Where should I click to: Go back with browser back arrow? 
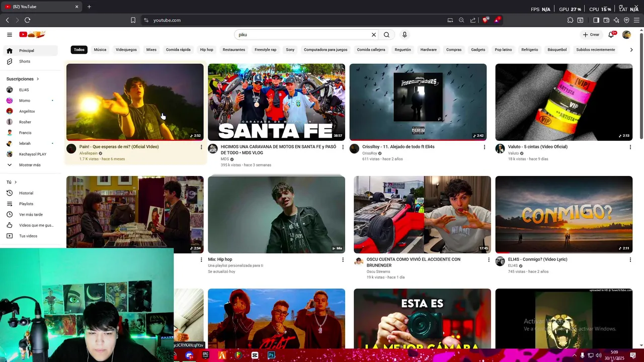point(7,20)
